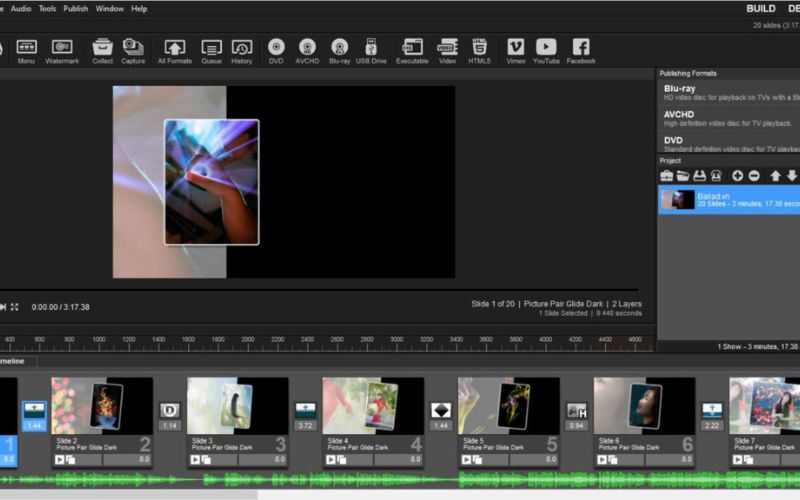Publish to YouTube via toolbar icon
The width and height of the screenshot is (800, 500).
[546, 50]
